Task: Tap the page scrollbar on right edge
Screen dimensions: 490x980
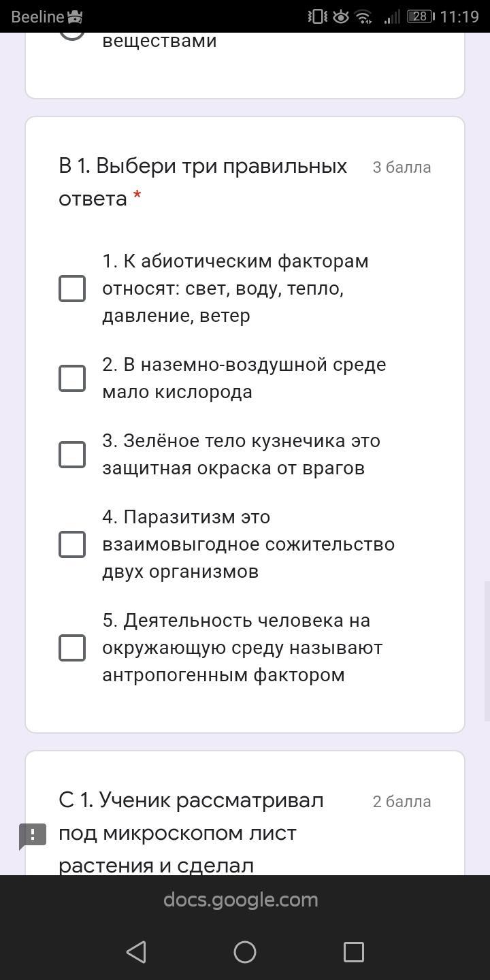Action: tap(486, 650)
